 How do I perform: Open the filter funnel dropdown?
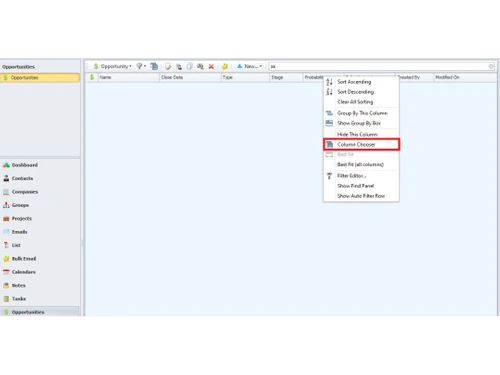point(141,66)
